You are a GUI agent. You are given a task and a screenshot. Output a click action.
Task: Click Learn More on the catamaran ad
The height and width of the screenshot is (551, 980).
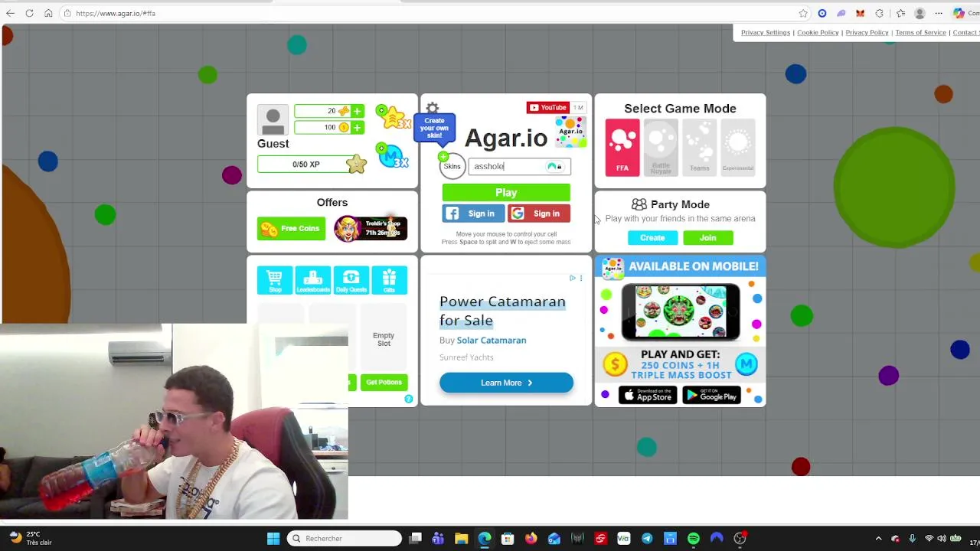pyautogui.click(x=506, y=383)
